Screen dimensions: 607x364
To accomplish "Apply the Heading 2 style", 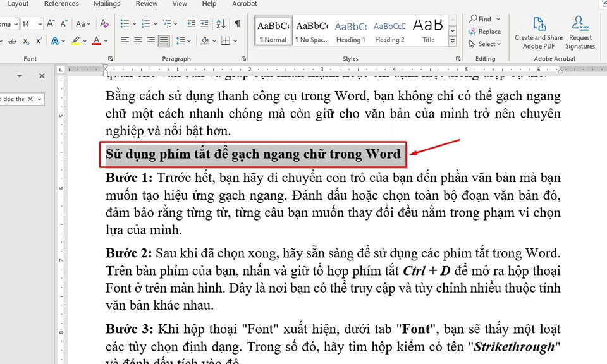I will click(x=389, y=30).
